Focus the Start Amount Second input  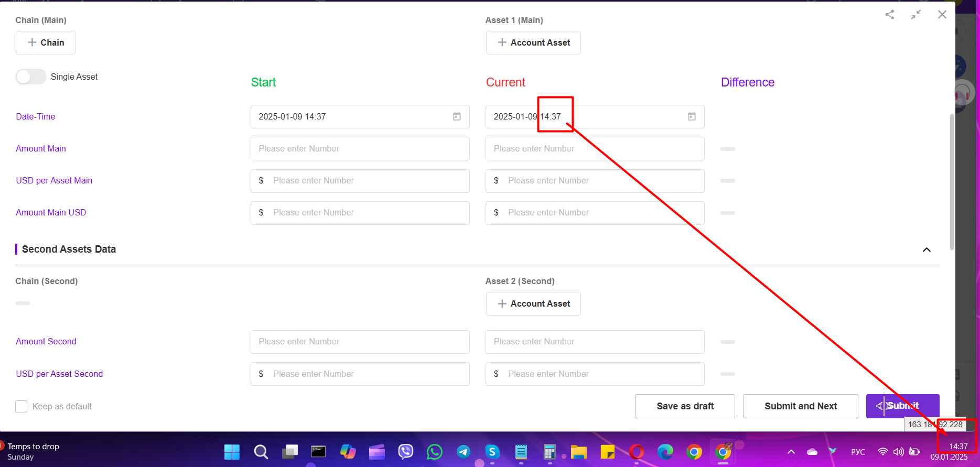click(x=360, y=342)
